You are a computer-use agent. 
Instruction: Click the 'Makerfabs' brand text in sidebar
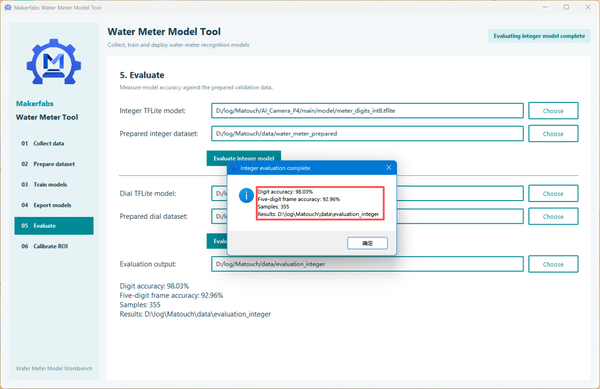coord(34,104)
